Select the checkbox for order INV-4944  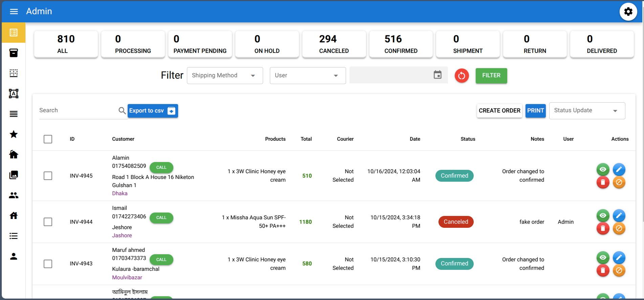coord(48,222)
